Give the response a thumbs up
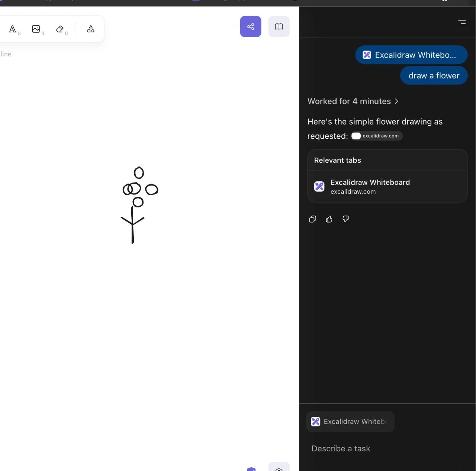This screenshot has height=471, width=476. (329, 219)
